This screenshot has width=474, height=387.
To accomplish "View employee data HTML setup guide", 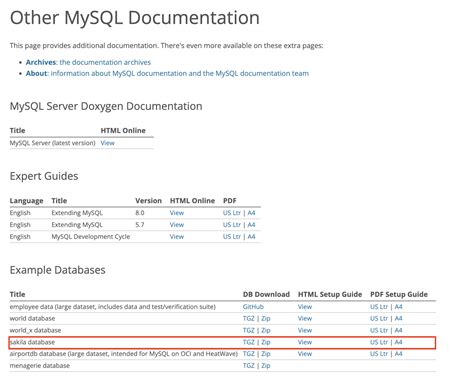I will 305,307.
